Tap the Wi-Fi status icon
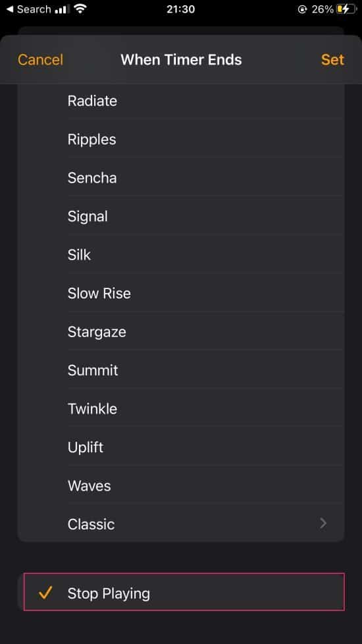This screenshot has height=644, width=362. pos(80,9)
